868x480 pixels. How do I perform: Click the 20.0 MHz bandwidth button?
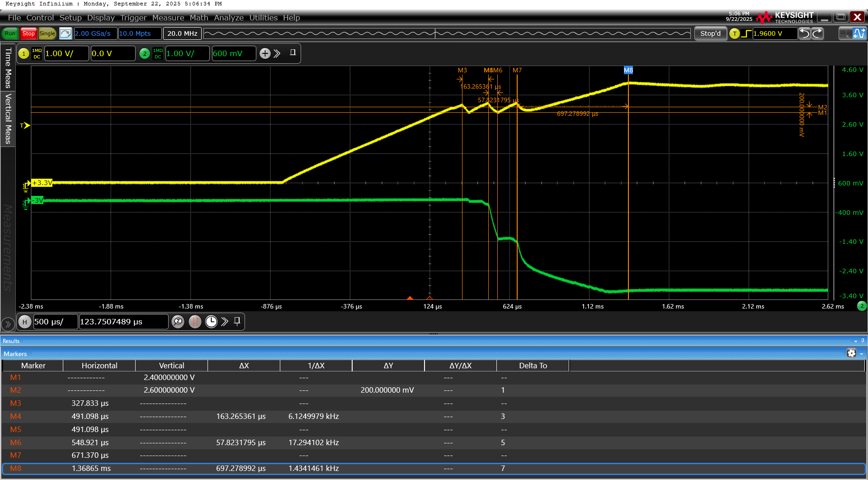(182, 33)
